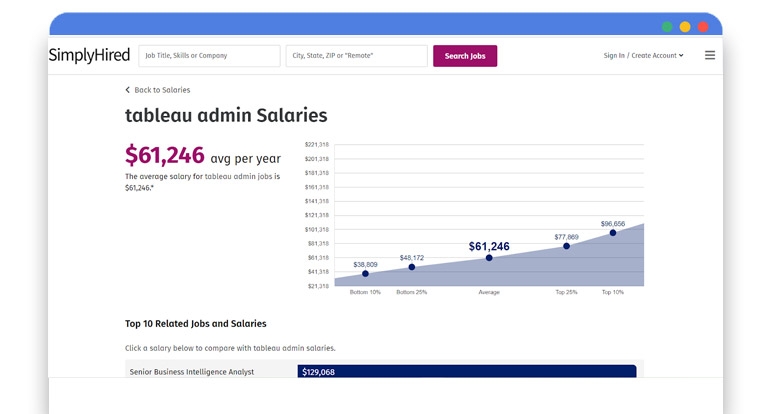Click the Search Jobs button
The height and width of the screenshot is (414, 762).
point(465,56)
